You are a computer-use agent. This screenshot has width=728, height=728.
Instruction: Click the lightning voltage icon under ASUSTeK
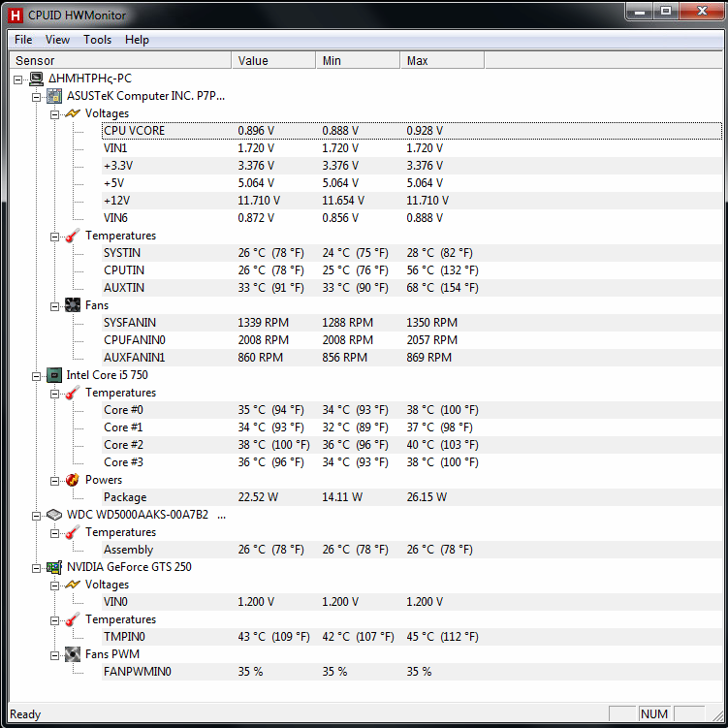point(73,113)
